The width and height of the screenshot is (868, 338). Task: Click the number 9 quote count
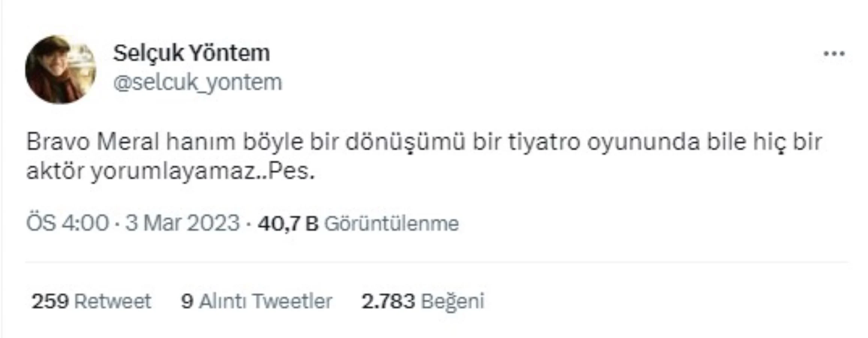(187, 301)
